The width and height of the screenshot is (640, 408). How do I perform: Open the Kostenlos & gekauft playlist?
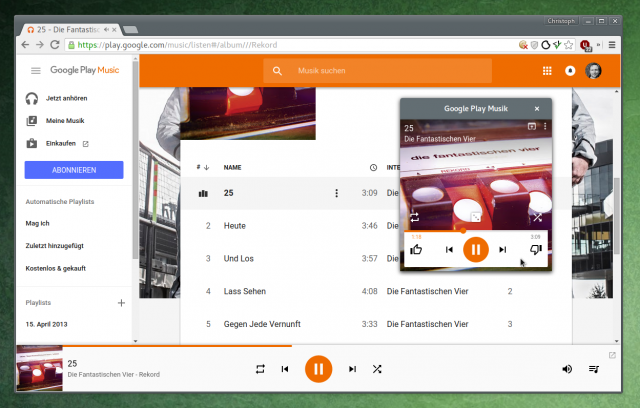coord(56,268)
